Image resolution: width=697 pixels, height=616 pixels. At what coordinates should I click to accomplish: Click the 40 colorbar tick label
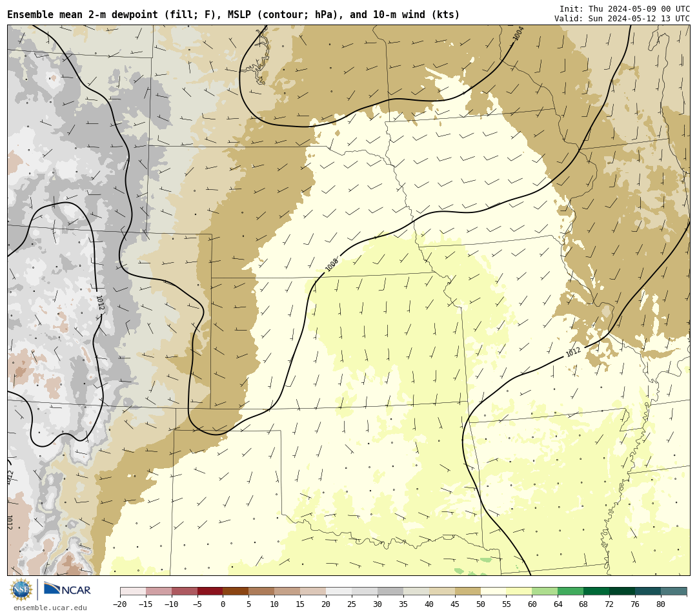(x=429, y=604)
